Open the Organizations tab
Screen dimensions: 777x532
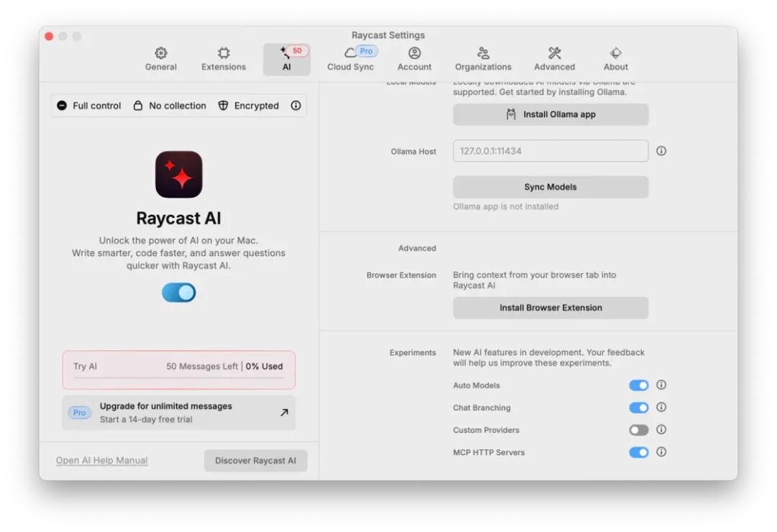pos(483,60)
